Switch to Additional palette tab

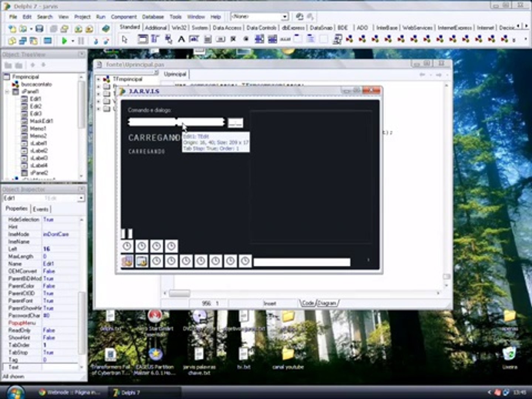pyautogui.click(x=156, y=28)
